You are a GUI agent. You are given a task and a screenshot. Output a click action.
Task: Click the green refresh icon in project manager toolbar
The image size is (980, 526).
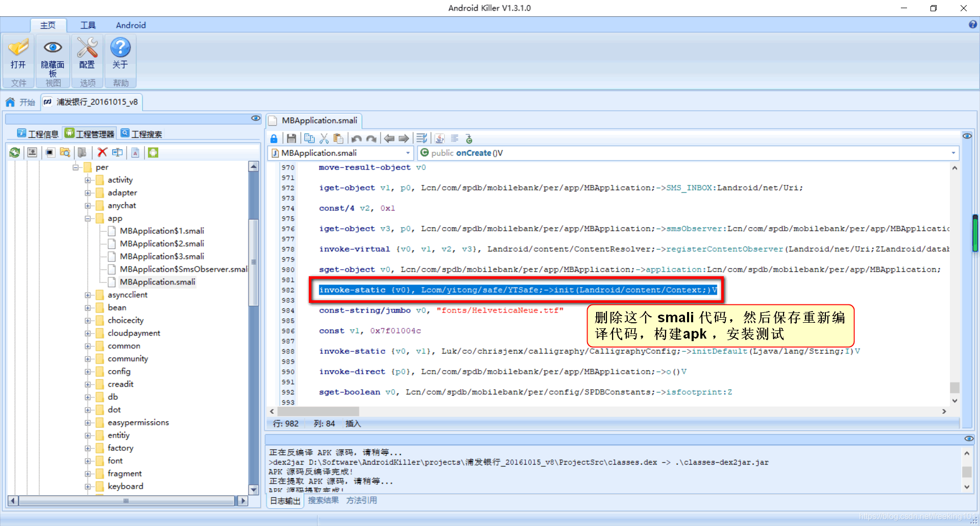(x=15, y=152)
